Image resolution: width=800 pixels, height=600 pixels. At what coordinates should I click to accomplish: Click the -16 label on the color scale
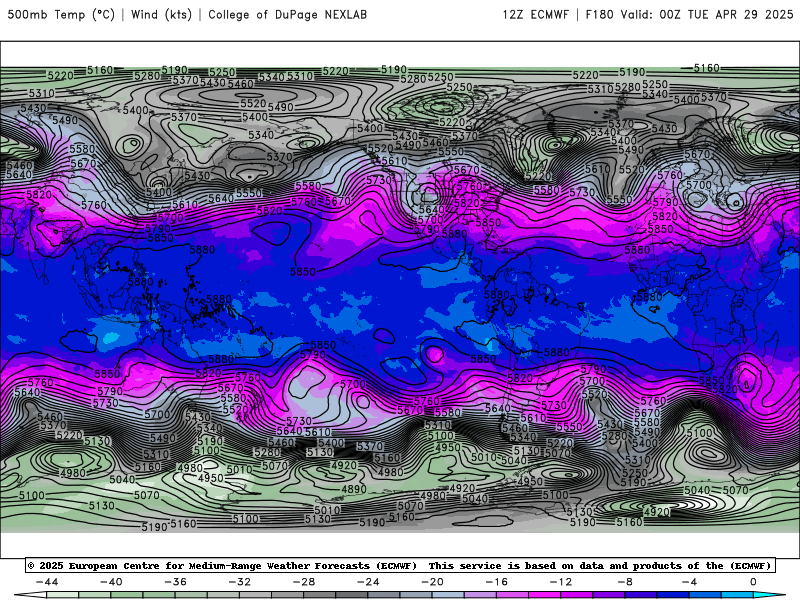[496, 582]
